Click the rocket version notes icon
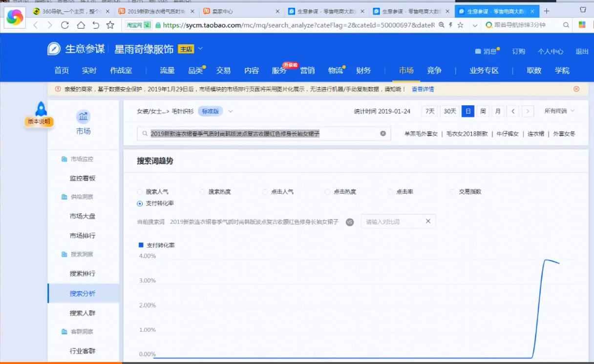This screenshot has height=364, width=594. point(41,109)
